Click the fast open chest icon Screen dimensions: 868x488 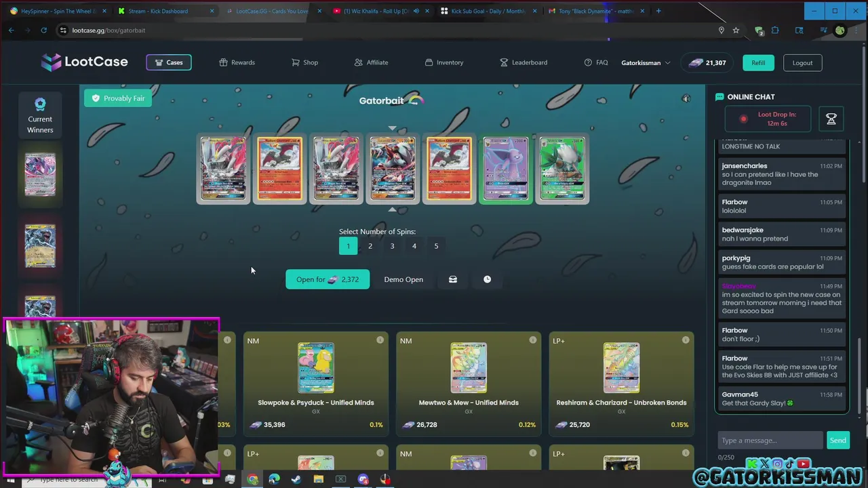453,279
